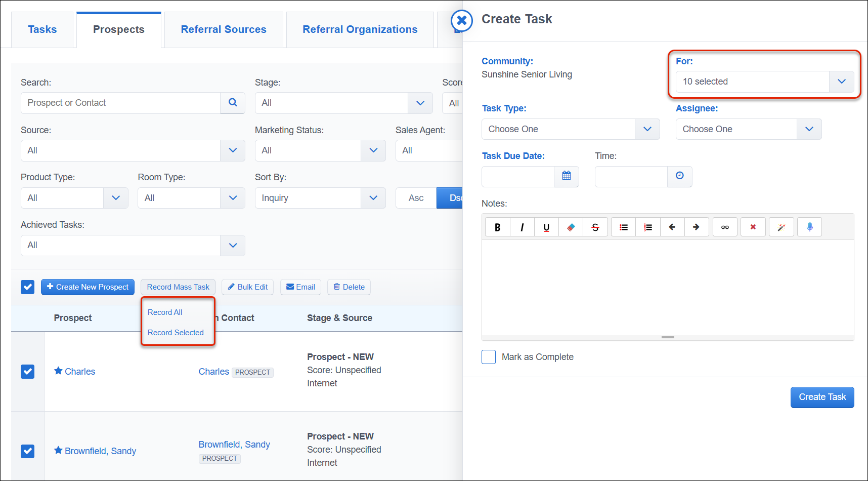Expand the For '10 selected' dropdown
The image size is (868, 481).
765,82
